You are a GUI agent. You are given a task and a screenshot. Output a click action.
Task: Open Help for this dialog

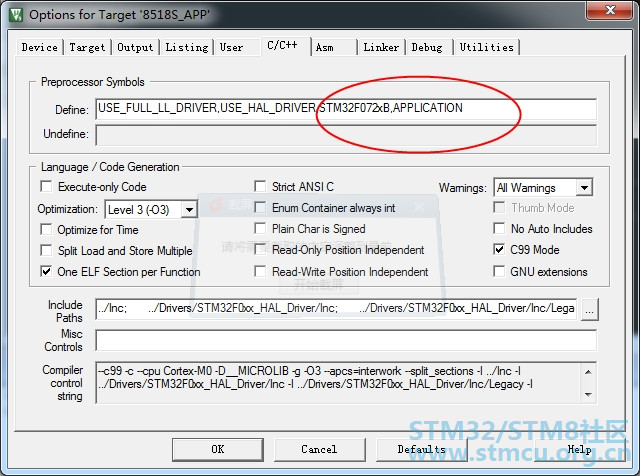point(580,449)
